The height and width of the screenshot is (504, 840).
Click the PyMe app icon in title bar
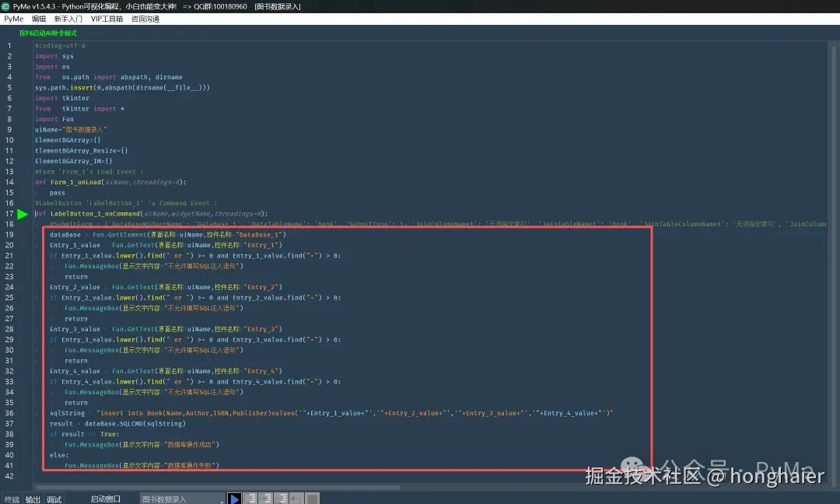point(6,6)
